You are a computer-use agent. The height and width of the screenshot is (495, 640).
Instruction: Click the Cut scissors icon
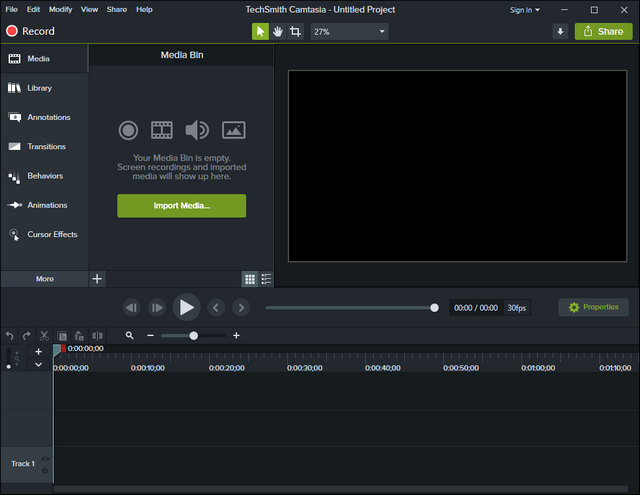(x=45, y=336)
